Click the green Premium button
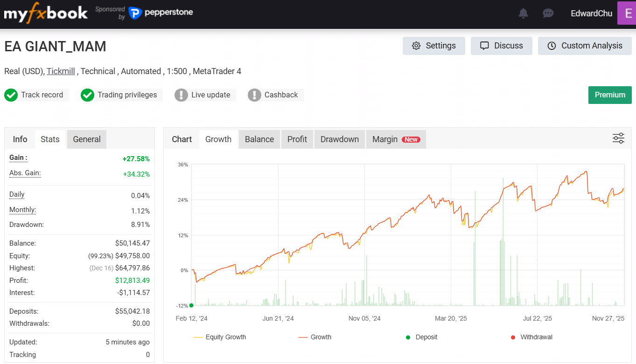Image resolution: width=636 pixels, height=364 pixels. [x=610, y=95]
